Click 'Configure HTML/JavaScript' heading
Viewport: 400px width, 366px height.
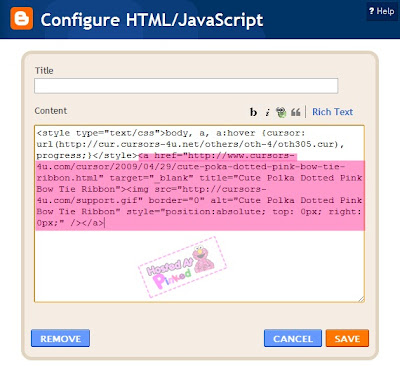pyautogui.click(x=152, y=20)
